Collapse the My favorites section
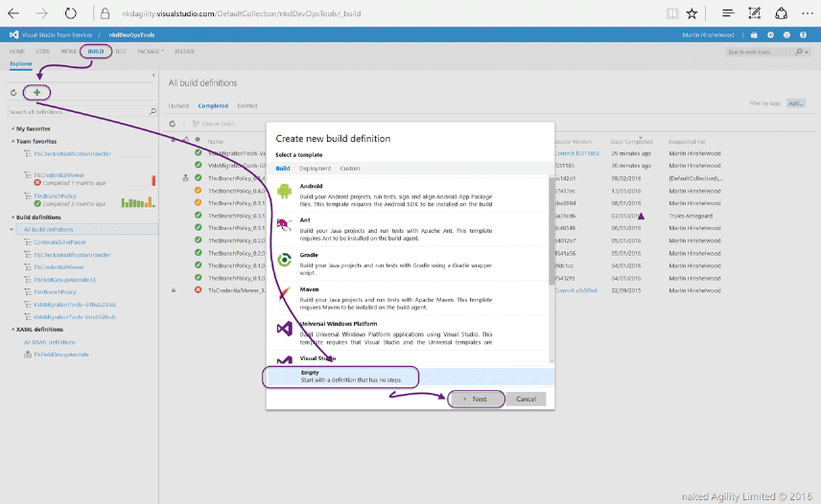 click(x=12, y=128)
